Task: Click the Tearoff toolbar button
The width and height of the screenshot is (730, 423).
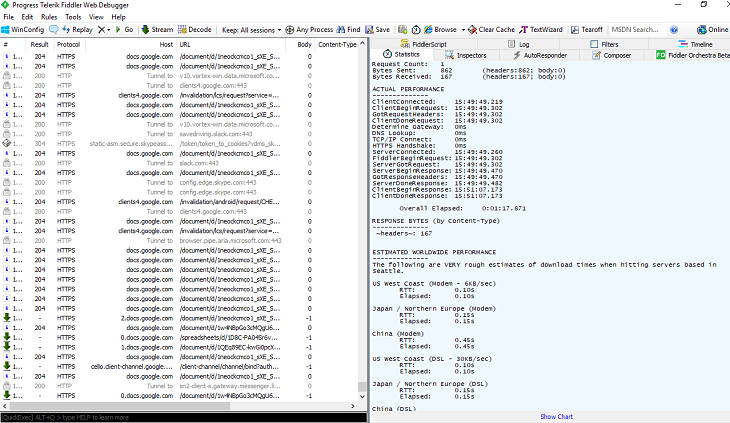Action: (x=587, y=29)
